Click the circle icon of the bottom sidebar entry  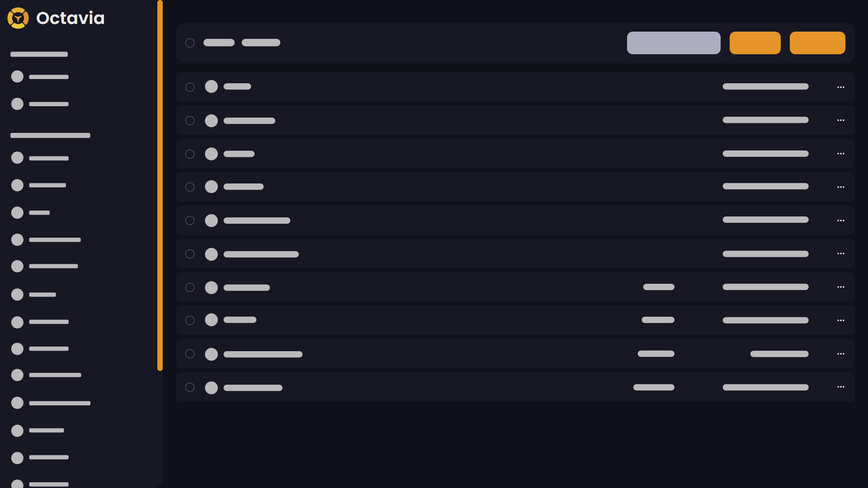[17, 485]
